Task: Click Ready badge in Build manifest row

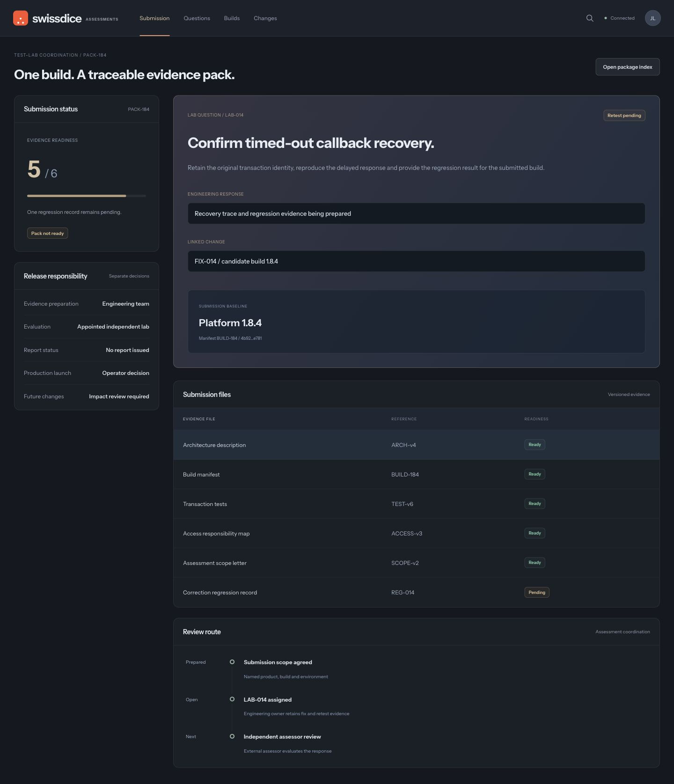Action: (x=535, y=474)
